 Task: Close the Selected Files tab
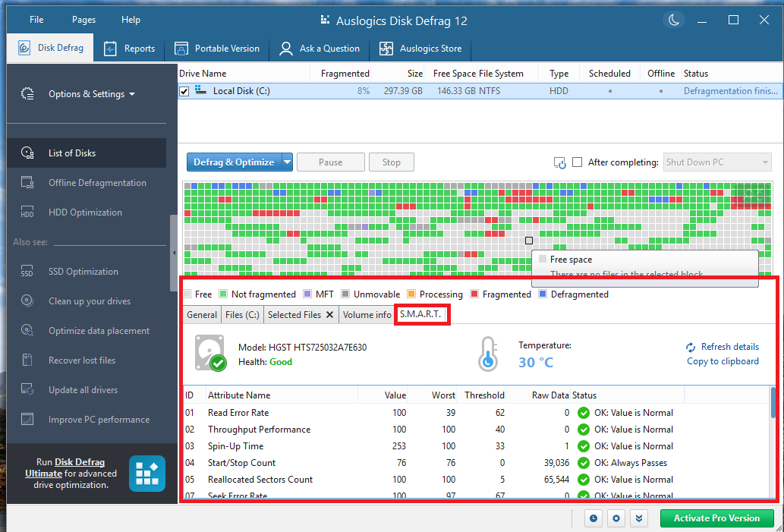tap(329, 314)
